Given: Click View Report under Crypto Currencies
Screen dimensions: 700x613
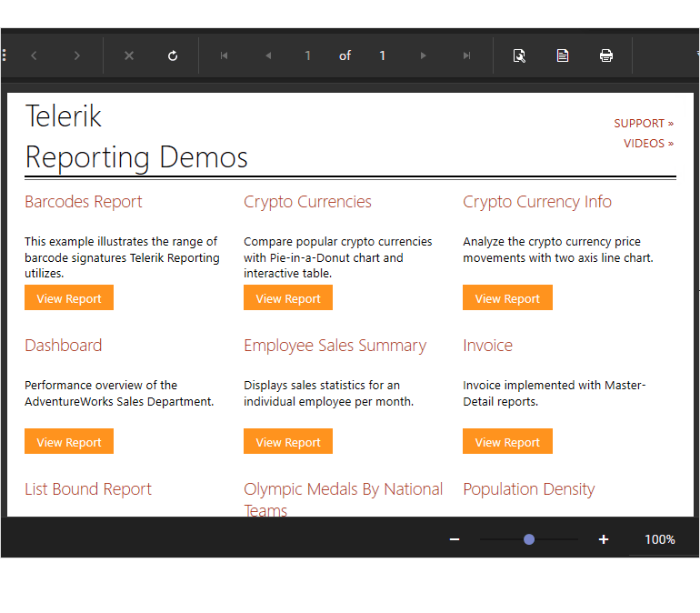Looking at the screenshot, I should pos(288,297).
